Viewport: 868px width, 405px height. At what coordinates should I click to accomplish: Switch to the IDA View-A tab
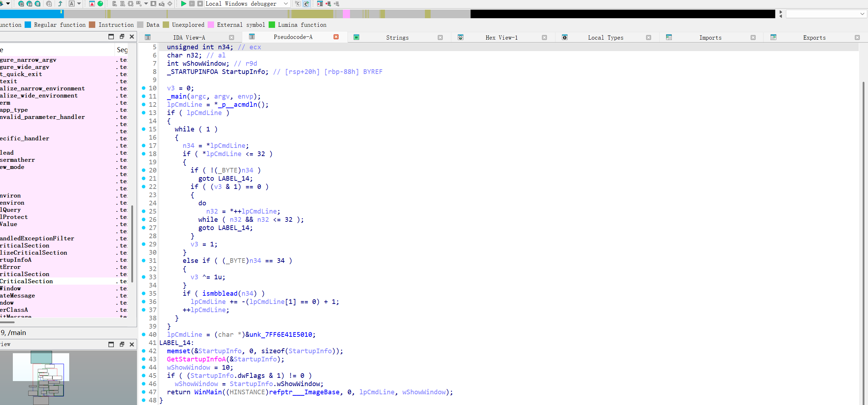[x=189, y=37]
